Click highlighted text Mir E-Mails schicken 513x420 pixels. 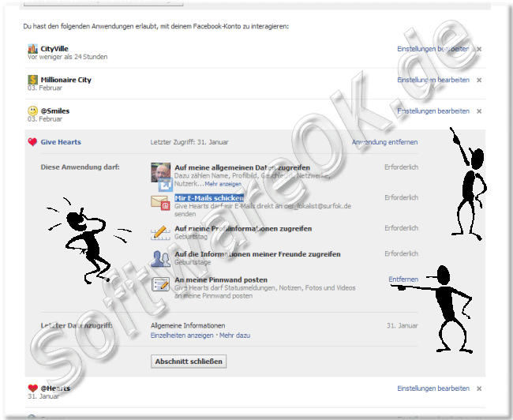[x=209, y=198]
